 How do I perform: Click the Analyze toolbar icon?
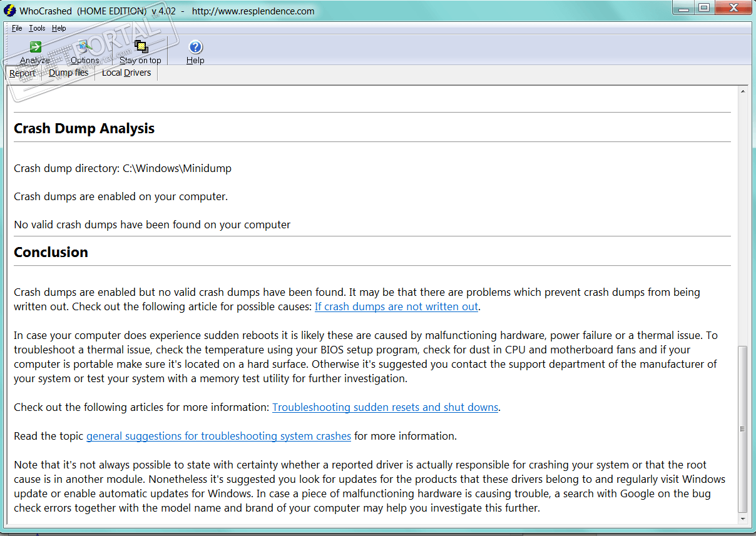(35, 47)
